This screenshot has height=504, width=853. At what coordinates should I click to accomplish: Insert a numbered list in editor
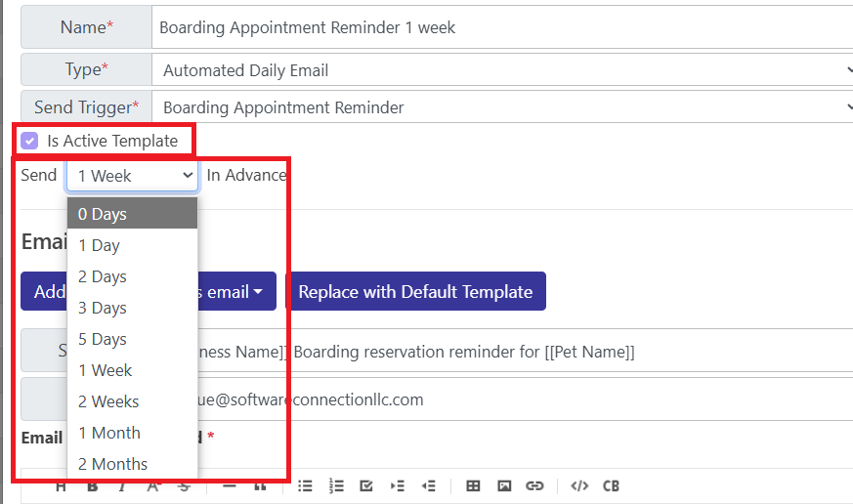tap(336, 485)
